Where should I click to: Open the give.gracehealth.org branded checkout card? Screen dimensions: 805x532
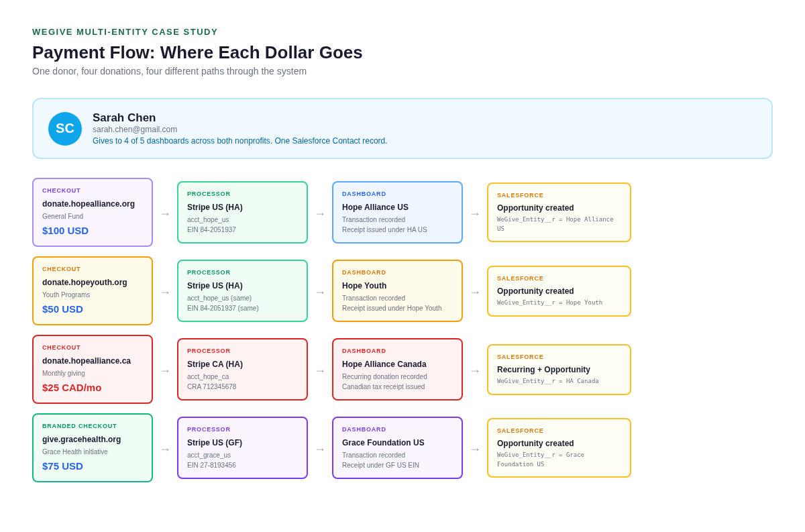click(x=93, y=447)
